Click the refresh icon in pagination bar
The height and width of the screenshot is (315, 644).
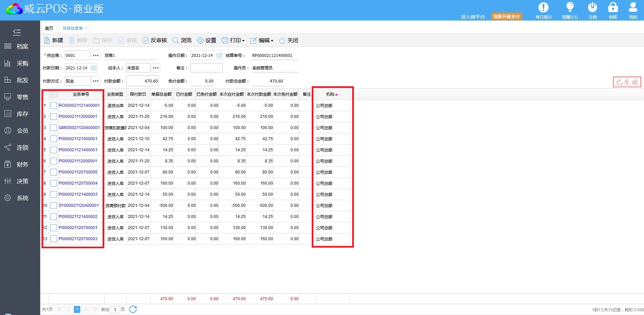point(133,309)
